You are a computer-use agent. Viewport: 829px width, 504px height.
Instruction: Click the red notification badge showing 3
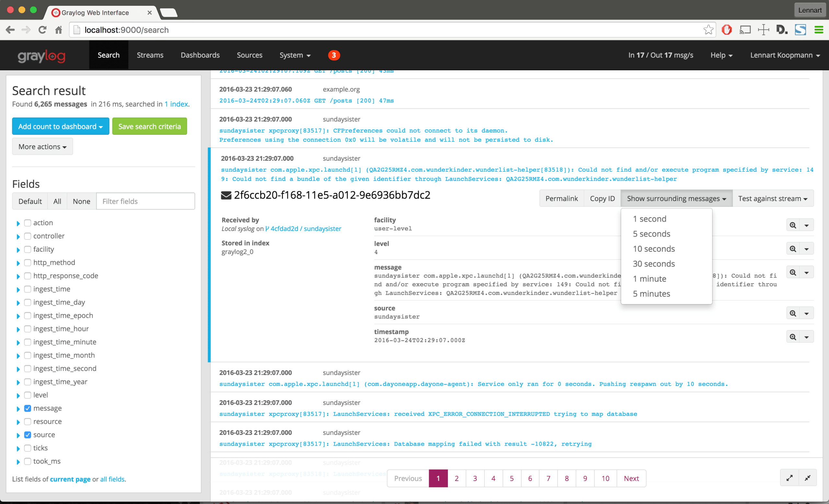point(334,55)
